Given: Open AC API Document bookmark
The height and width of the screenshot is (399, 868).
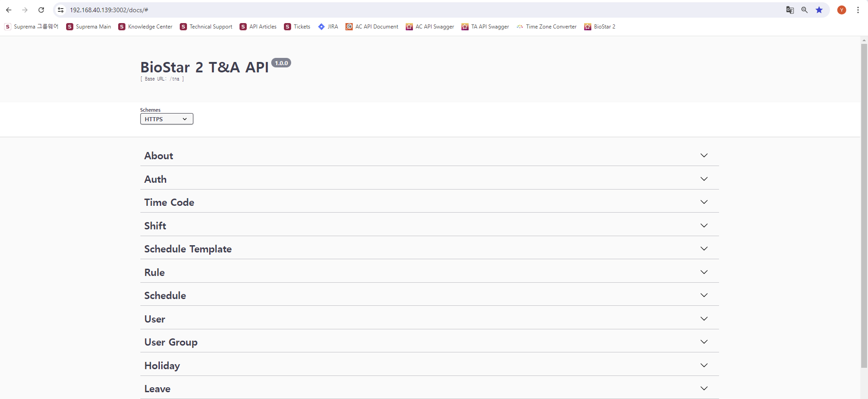Looking at the screenshot, I should pyautogui.click(x=372, y=27).
